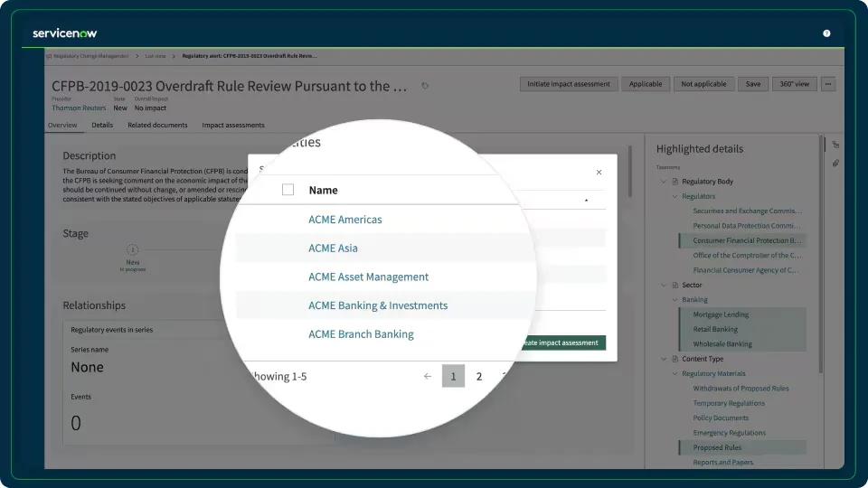Viewport: 868px width, 488px height.
Task: Click the Sector document icon
Action: click(675, 285)
